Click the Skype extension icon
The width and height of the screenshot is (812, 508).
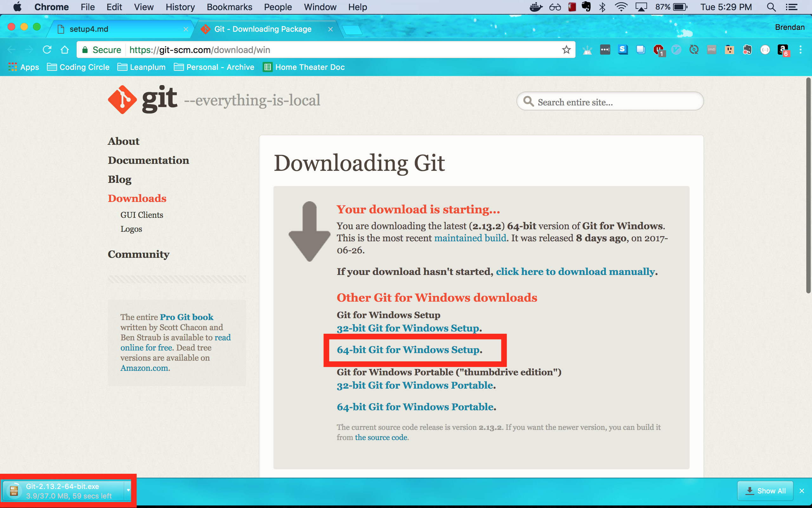[623, 50]
